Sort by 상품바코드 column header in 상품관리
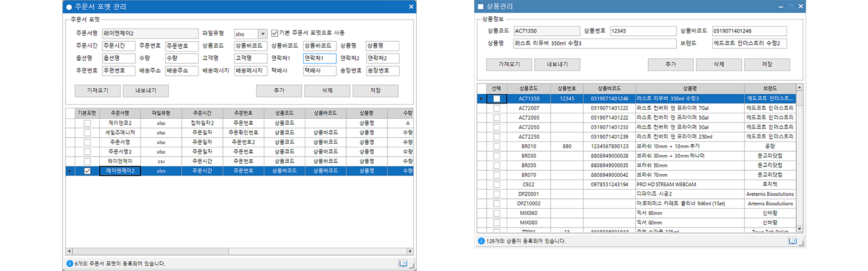This screenshot has width=868, height=271. pyautogui.click(x=609, y=88)
